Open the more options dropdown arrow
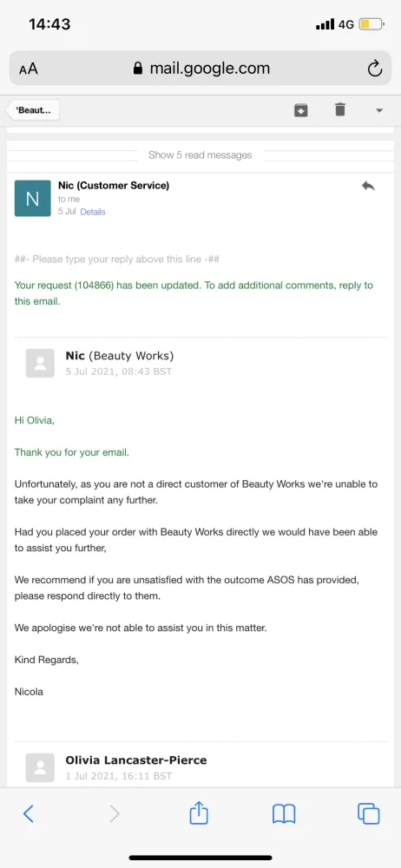 point(379,110)
